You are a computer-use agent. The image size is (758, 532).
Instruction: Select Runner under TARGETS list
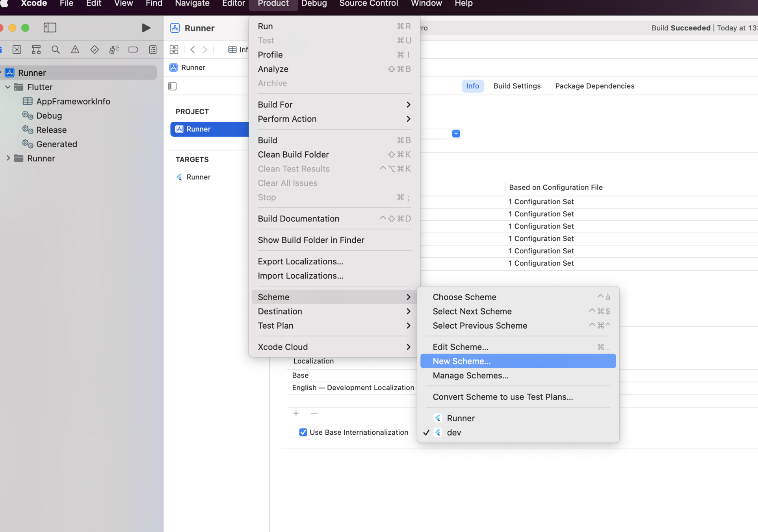[198, 177]
